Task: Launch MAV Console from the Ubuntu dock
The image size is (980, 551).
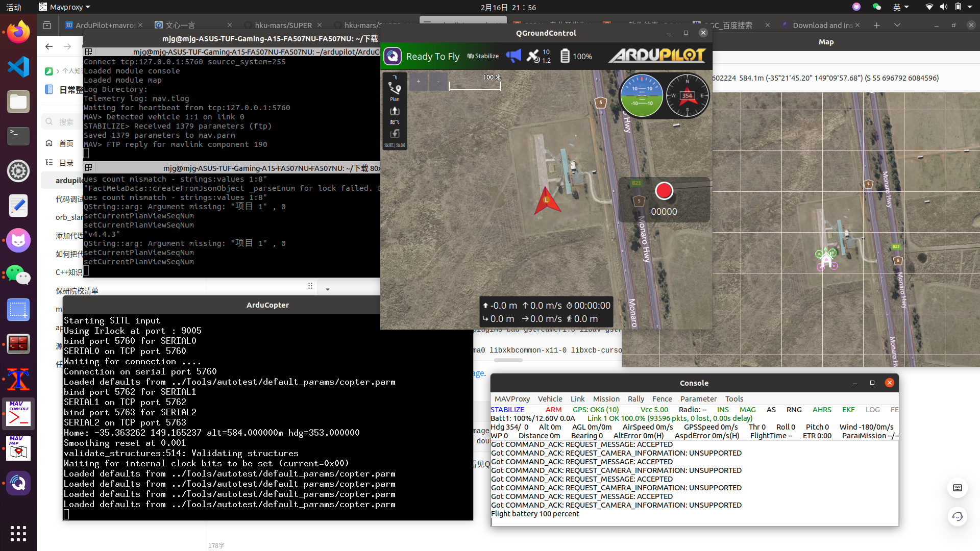Action: click(x=18, y=413)
